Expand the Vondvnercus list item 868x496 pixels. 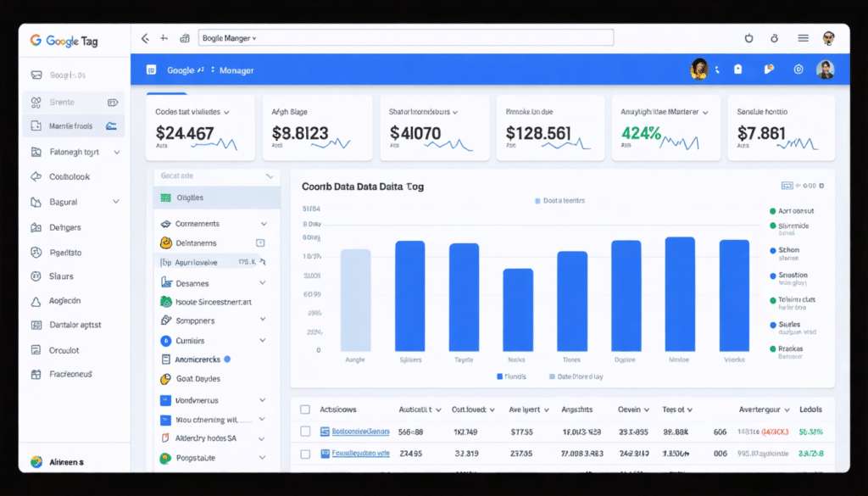tap(263, 400)
